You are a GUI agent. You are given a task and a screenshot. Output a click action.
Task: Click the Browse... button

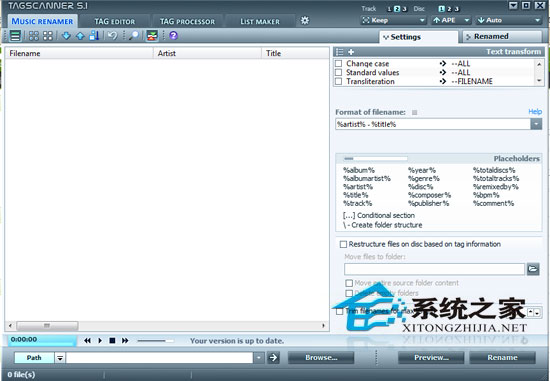pos(321,357)
